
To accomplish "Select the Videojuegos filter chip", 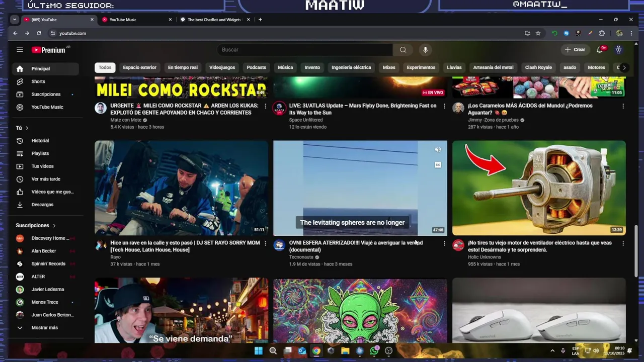I will 222,67.
